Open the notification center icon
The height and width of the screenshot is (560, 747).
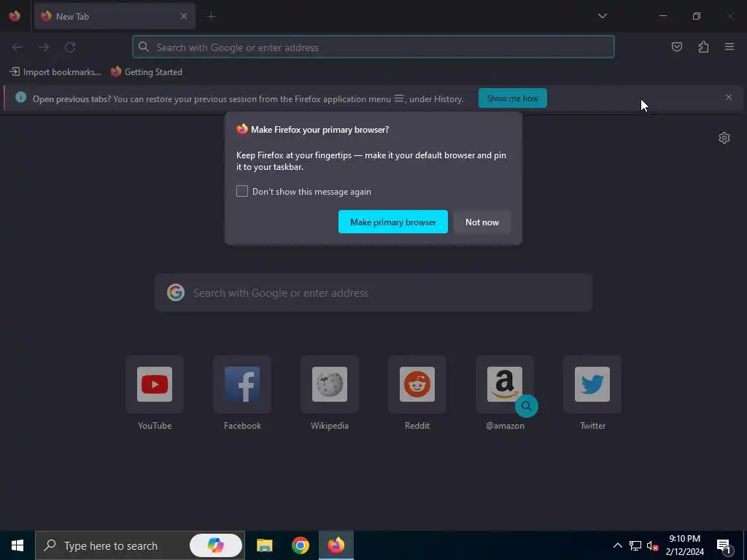[x=724, y=545]
